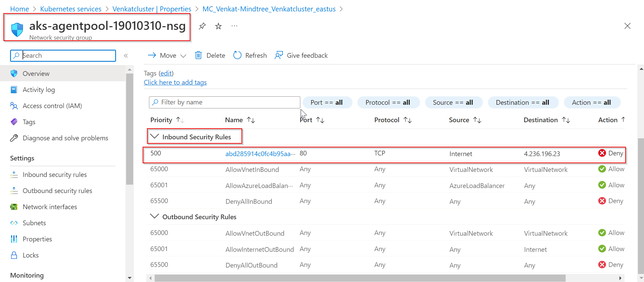Click the Properties bars icon
The height and width of the screenshot is (282, 644).
14,239
